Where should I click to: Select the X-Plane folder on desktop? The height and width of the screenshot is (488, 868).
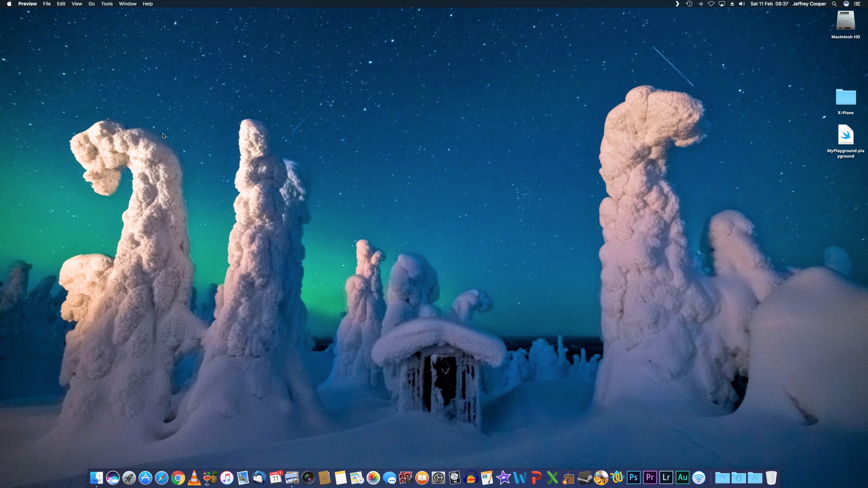[846, 98]
